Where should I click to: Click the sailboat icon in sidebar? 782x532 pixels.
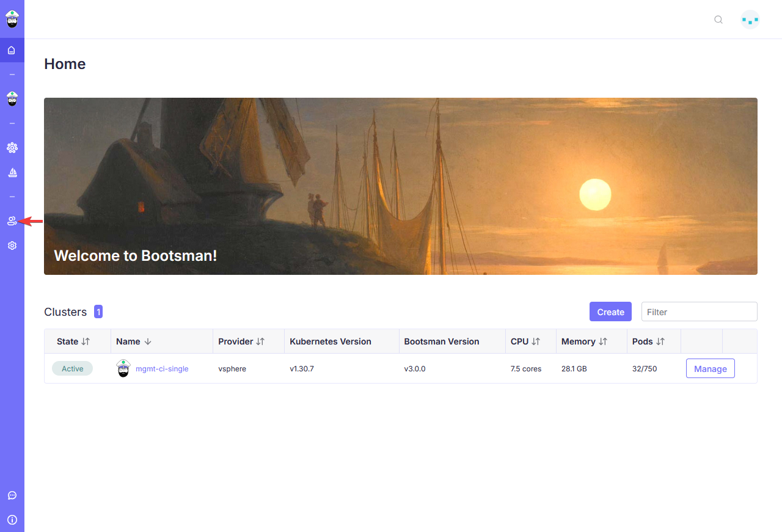(x=12, y=173)
